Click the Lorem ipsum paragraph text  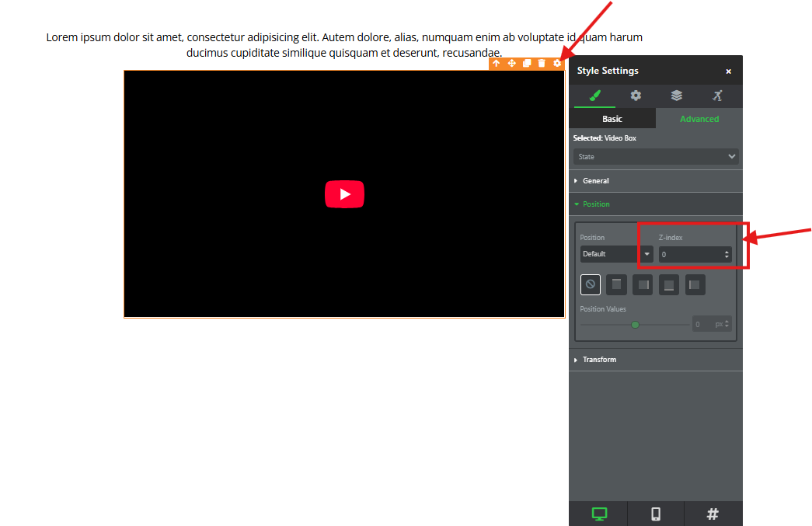click(344, 44)
